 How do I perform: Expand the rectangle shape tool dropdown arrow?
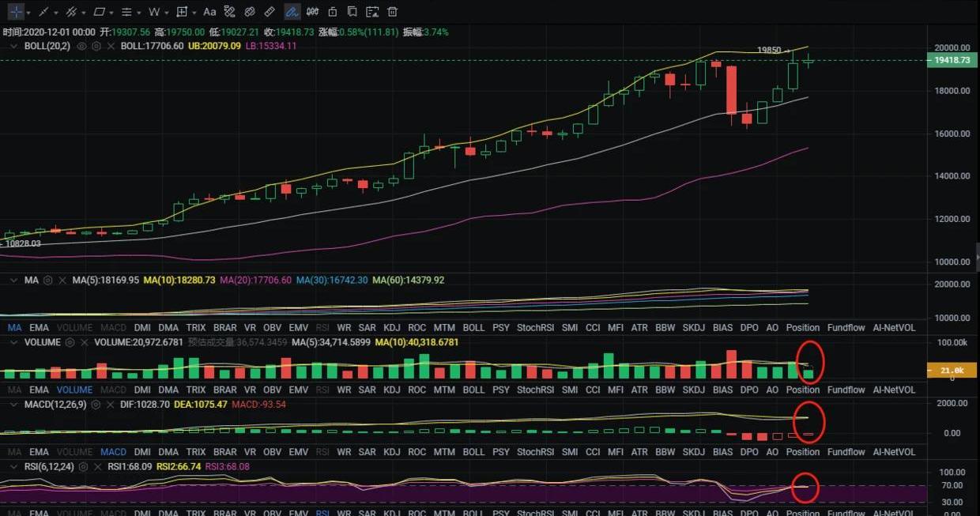(x=112, y=13)
